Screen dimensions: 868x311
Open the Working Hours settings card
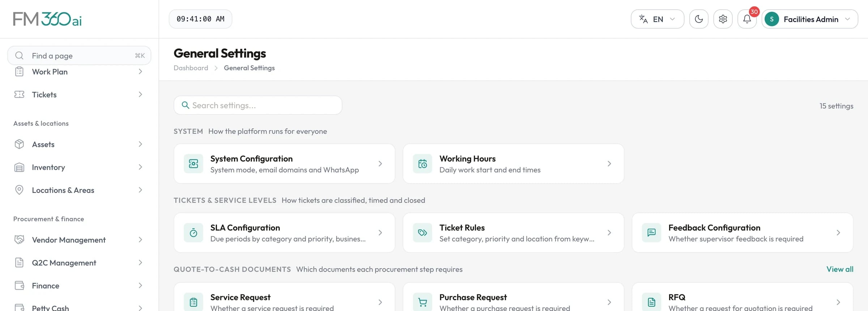tap(513, 164)
